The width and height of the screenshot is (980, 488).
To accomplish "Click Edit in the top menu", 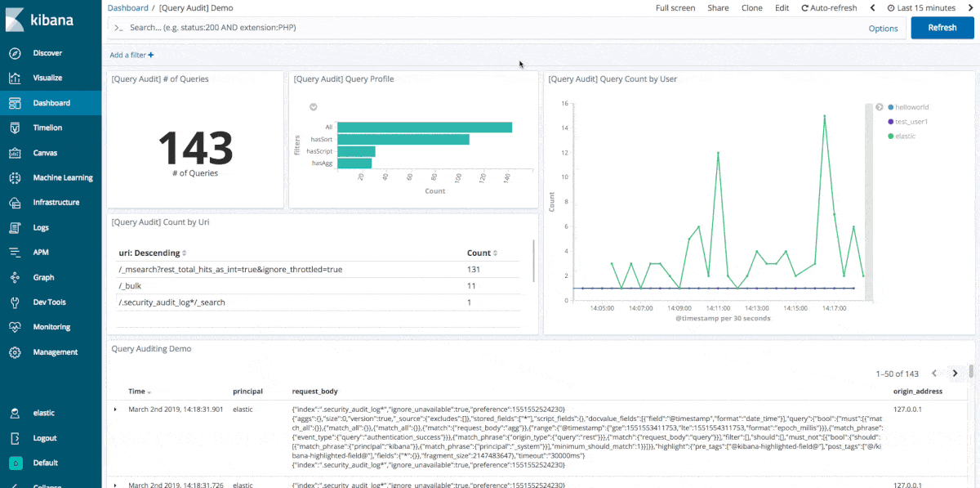I will click(782, 8).
